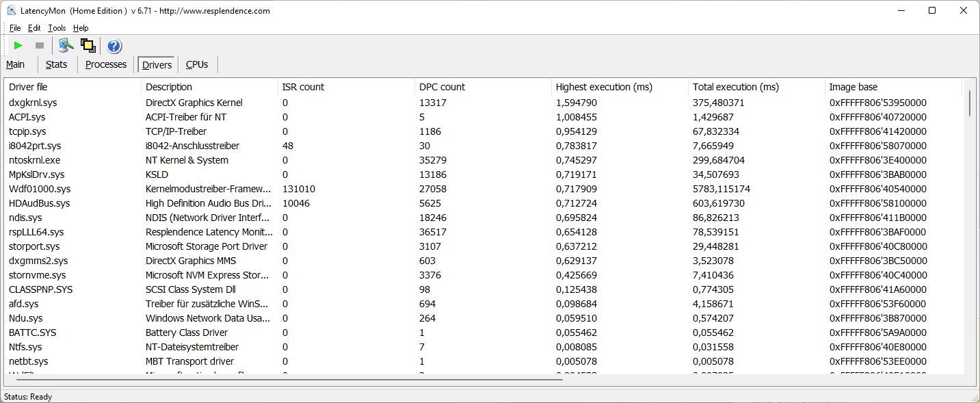Select the Wdf01000.sys driver entry

39,189
